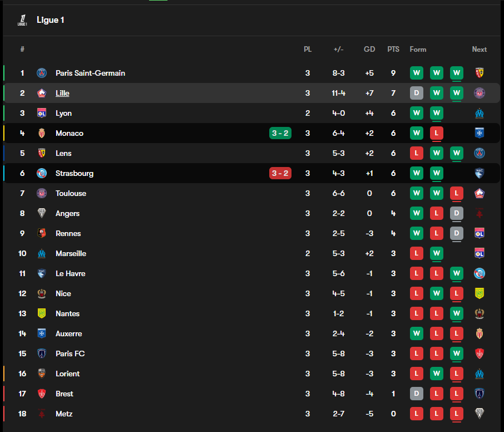504x432 pixels.
Task: Click the GD column header
Action: [369, 49]
